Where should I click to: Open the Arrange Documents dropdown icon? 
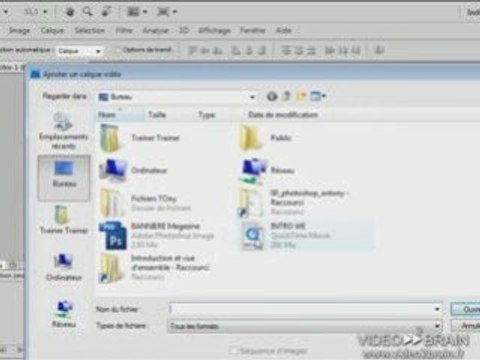tap(137, 12)
